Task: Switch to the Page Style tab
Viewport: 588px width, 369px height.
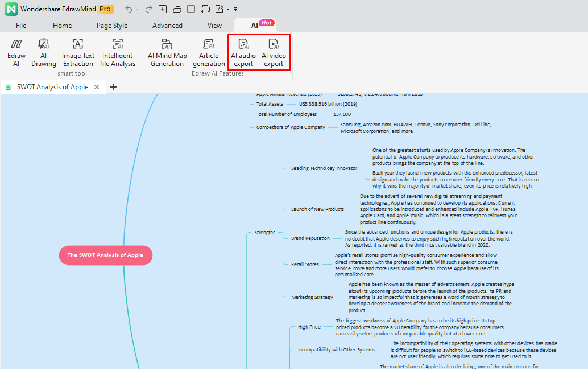Action: [112, 26]
